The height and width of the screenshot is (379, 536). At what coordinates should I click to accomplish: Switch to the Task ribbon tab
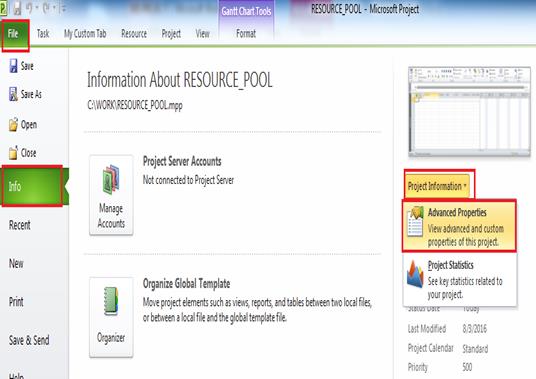(43, 33)
